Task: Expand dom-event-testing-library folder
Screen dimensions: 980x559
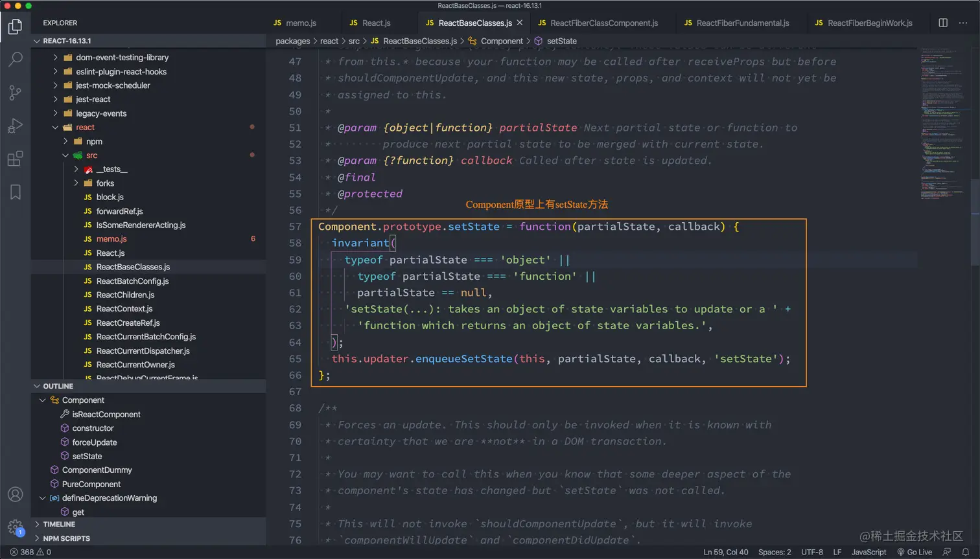Action: point(122,58)
